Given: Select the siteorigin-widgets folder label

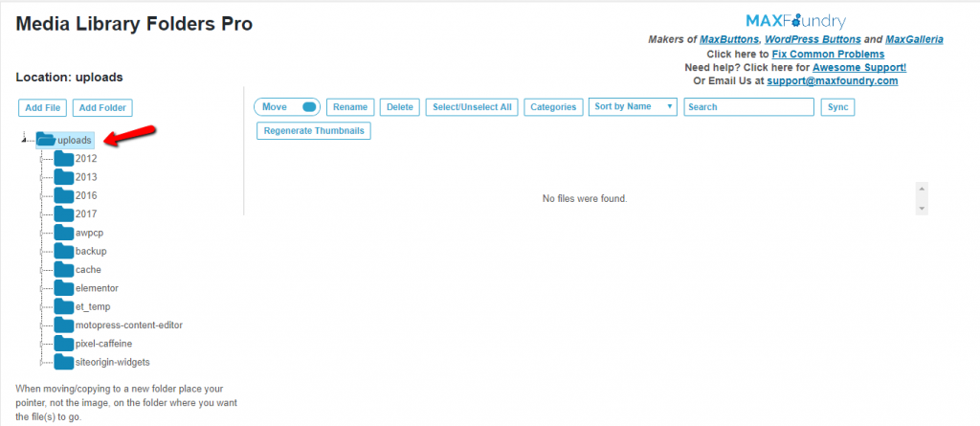Looking at the screenshot, I should (113, 362).
